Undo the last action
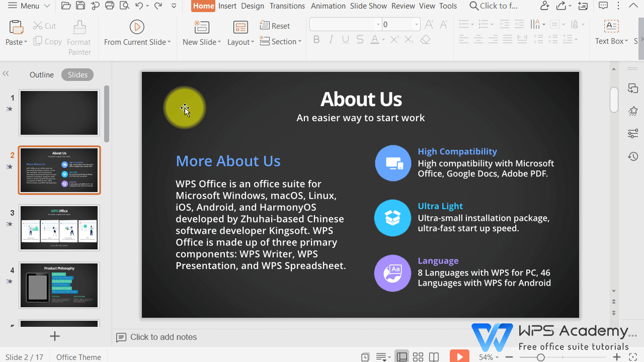Screen dimensions: 644x362 [x=139, y=6]
